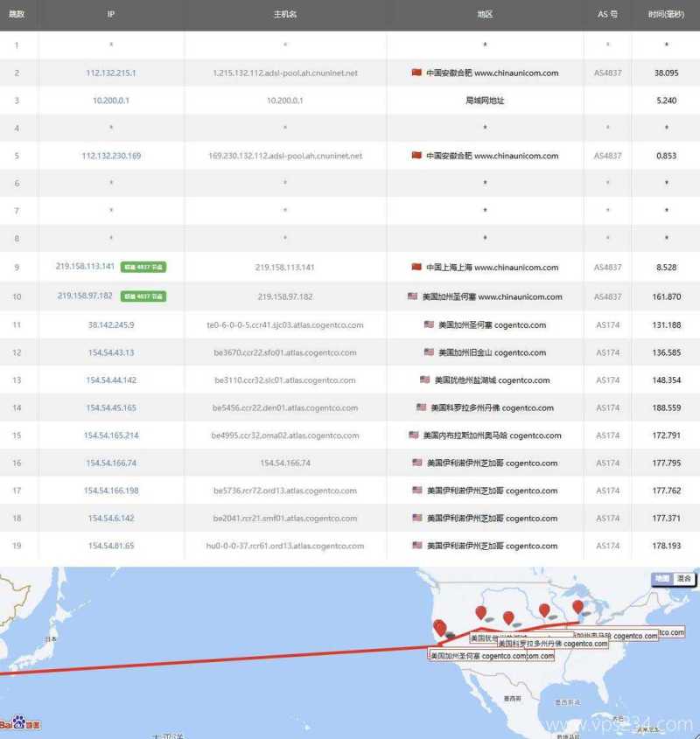
Task: Click the China flag in hop 2 row
Action: click(416, 73)
